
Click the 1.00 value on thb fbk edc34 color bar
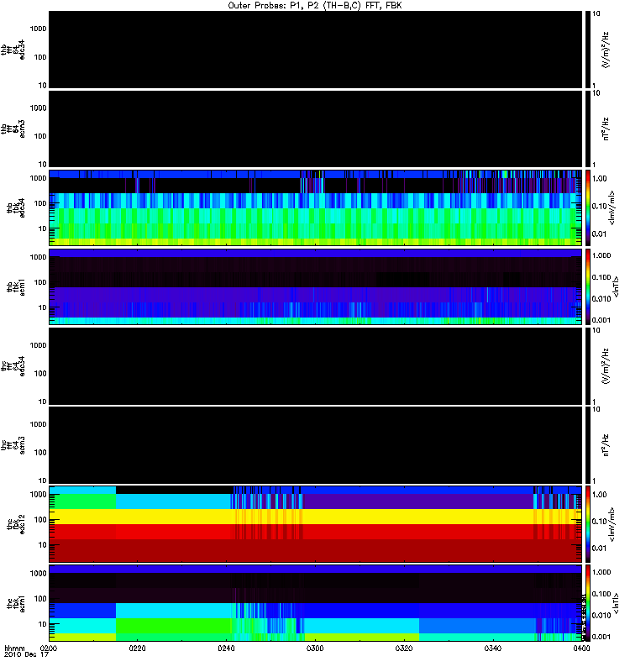(x=600, y=178)
